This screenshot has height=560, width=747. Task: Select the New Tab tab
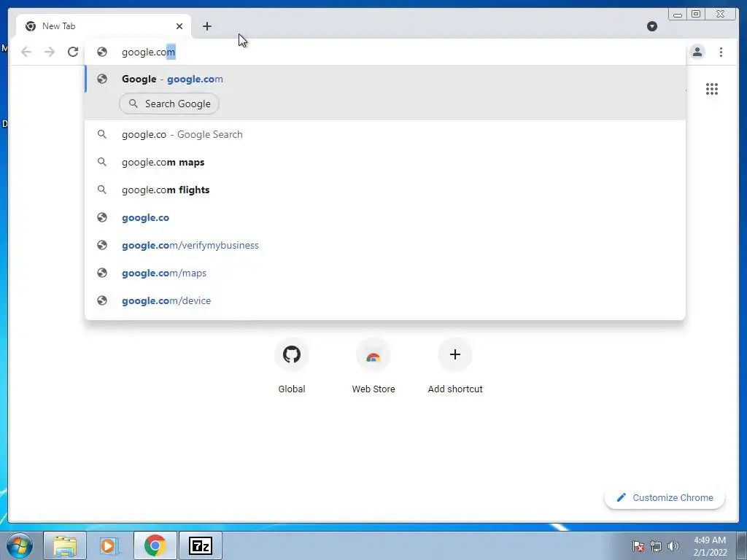(104, 26)
